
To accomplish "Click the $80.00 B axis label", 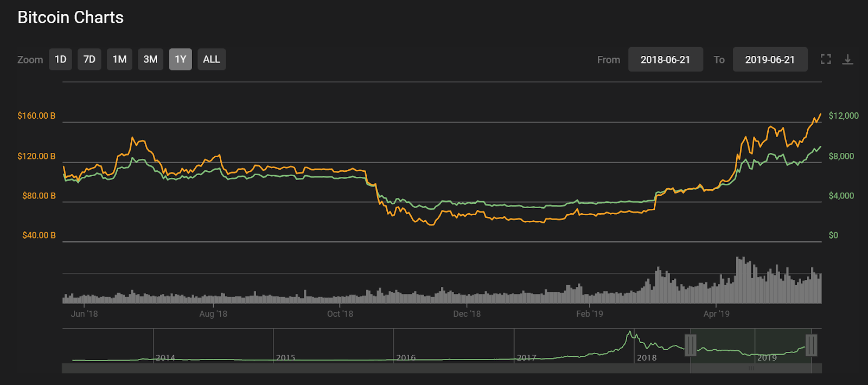I will coord(39,196).
